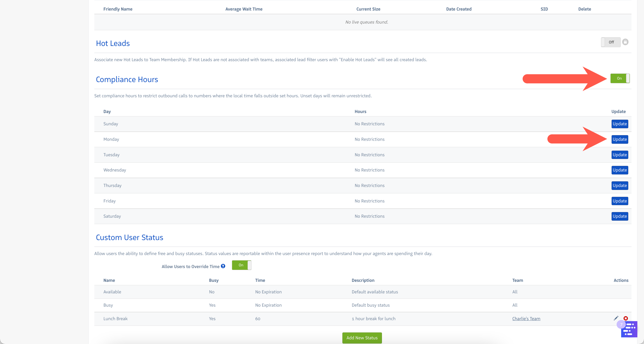The width and height of the screenshot is (644, 344).
Task: Click Update for Monday
Action: pyautogui.click(x=619, y=139)
